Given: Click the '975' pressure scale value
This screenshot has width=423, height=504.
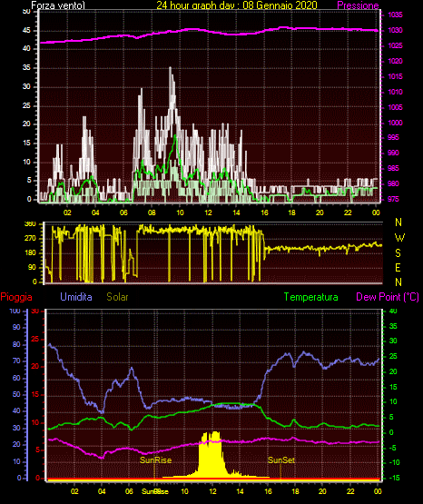Looking at the screenshot, I should click(393, 199).
